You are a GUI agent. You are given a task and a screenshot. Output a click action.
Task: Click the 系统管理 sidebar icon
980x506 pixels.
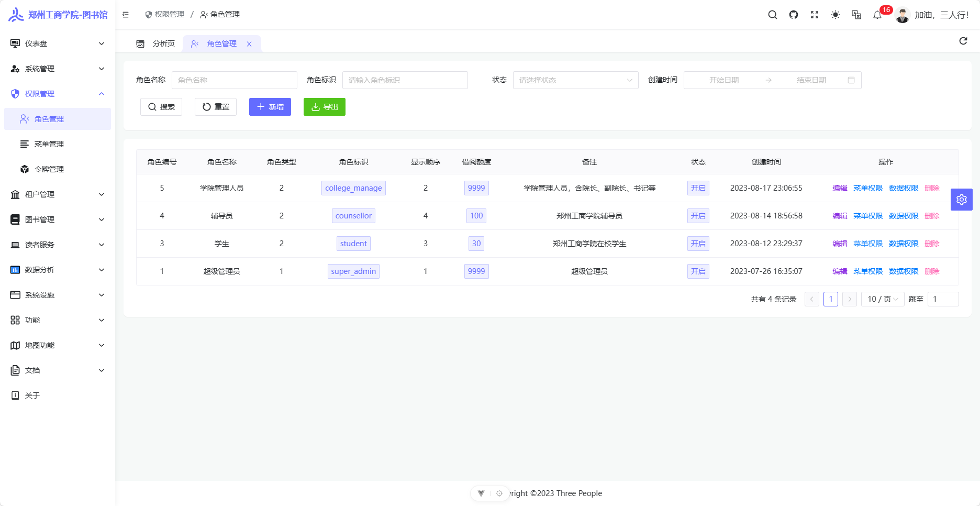tap(15, 69)
